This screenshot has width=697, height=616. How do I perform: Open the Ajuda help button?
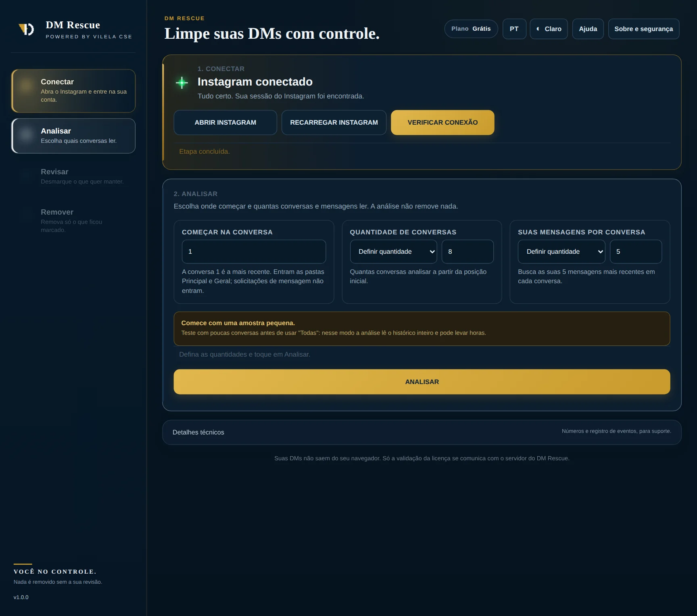pyautogui.click(x=588, y=29)
